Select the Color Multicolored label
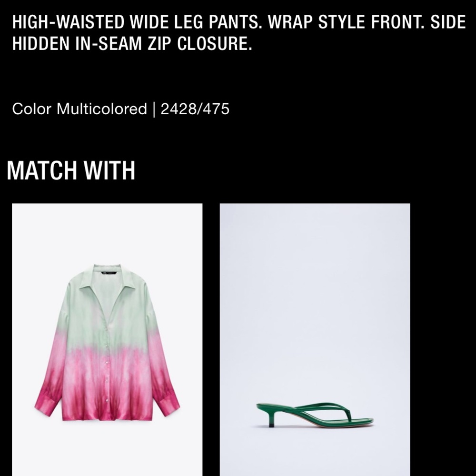Image resolution: width=476 pixels, height=476 pixels. [79, 109]
